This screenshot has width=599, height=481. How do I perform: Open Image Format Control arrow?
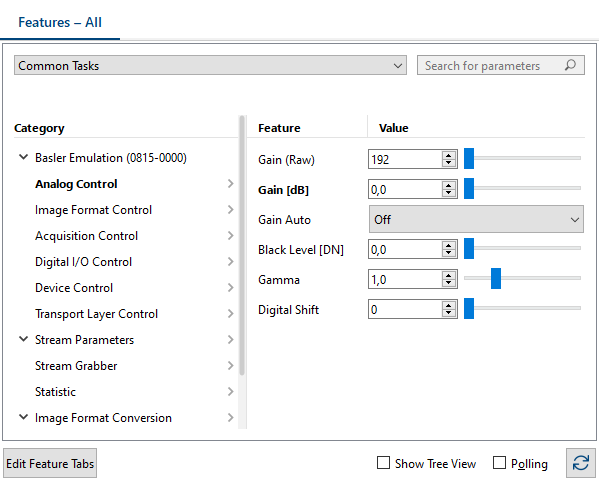[230, 210]
